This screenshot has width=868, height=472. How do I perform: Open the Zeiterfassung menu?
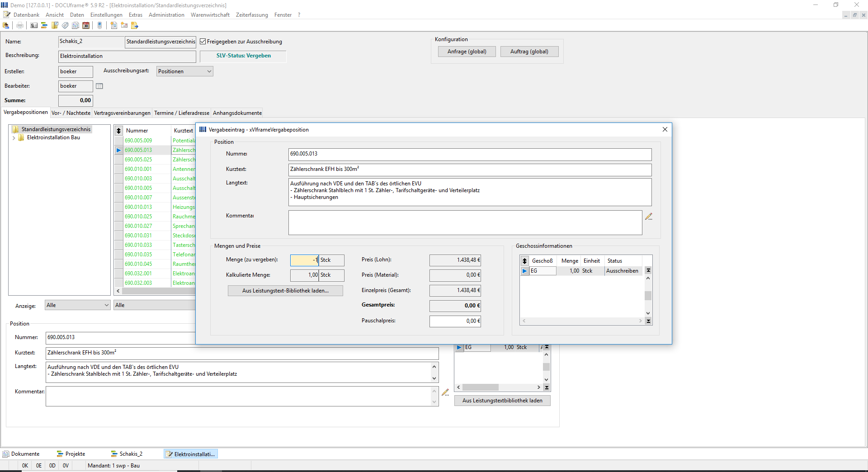click(x=252, y=15)
